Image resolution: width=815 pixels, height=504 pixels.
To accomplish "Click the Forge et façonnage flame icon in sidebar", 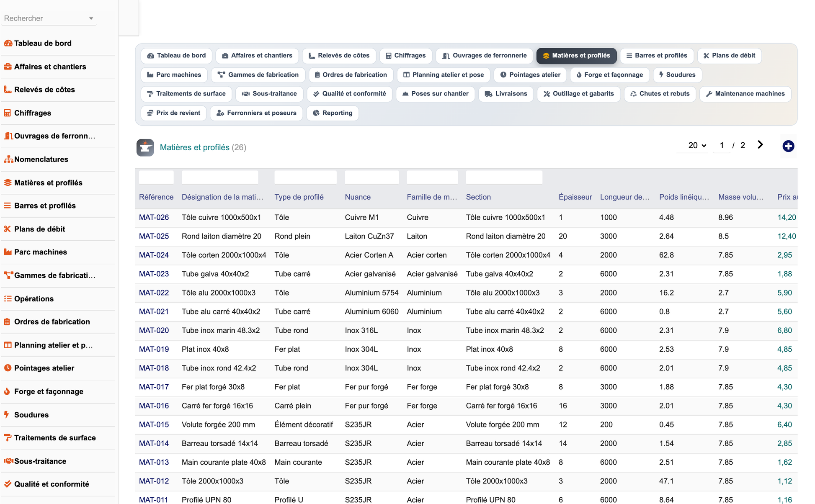I will click(x=7, y=391).
